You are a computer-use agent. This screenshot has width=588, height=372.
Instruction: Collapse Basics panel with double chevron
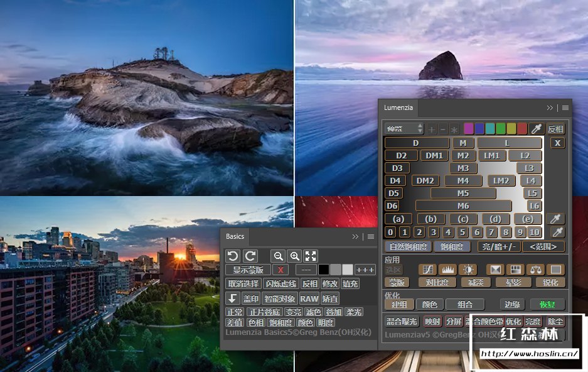(355, 236)
